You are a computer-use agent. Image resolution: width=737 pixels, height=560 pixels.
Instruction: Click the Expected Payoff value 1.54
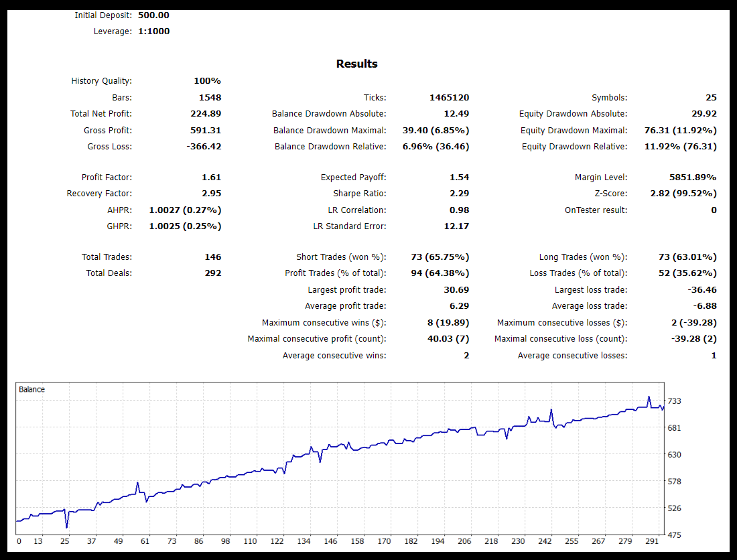click(x=459, y=178)
